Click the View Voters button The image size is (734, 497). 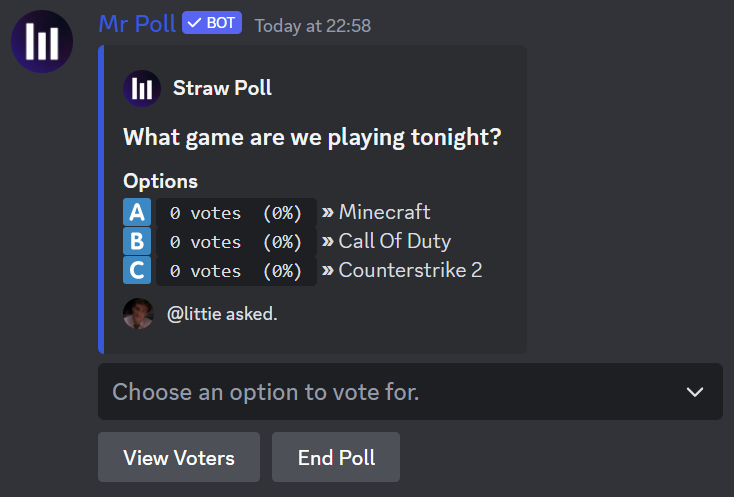tap(179, 457)
